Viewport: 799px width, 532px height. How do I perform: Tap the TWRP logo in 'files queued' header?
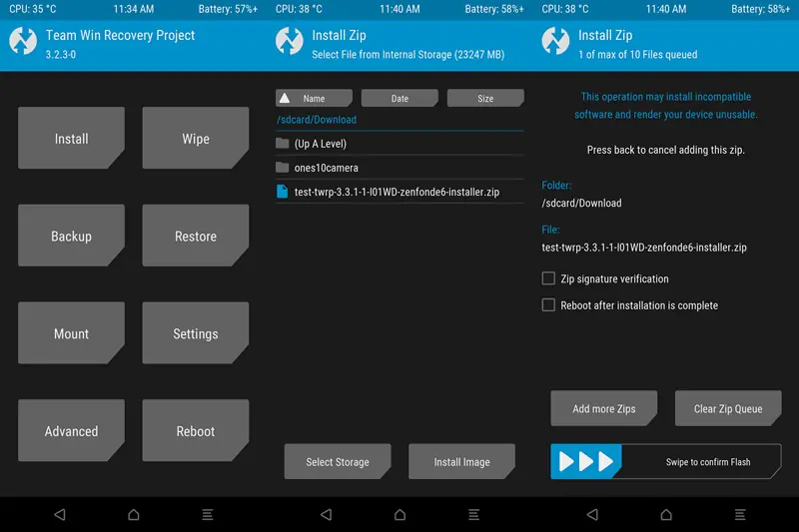555,41
